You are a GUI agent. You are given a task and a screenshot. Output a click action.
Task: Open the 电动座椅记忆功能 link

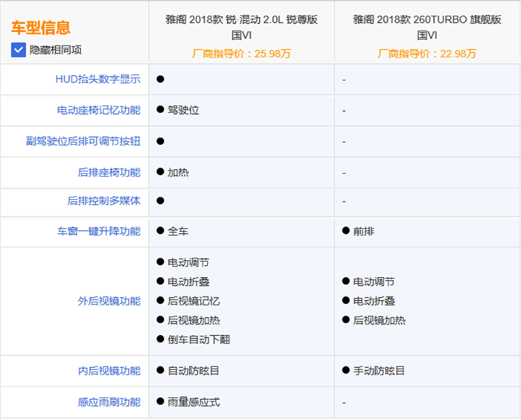click(x=99, y=110)
